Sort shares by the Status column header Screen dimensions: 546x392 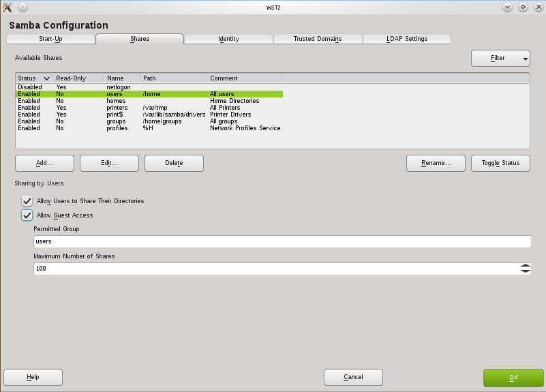[34, 78]
